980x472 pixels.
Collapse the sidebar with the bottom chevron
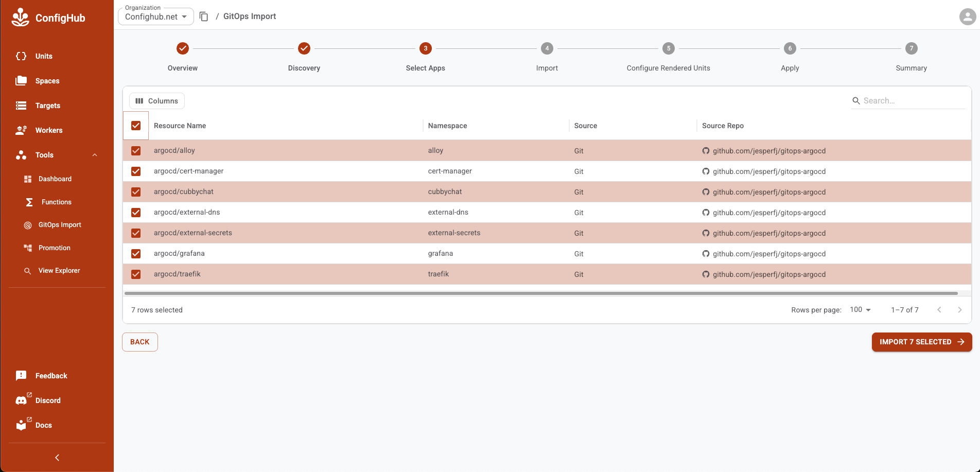click(57, 458)
